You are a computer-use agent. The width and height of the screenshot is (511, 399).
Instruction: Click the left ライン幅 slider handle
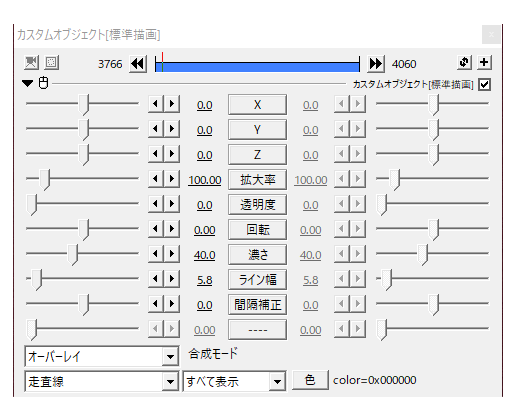(37, 280)
